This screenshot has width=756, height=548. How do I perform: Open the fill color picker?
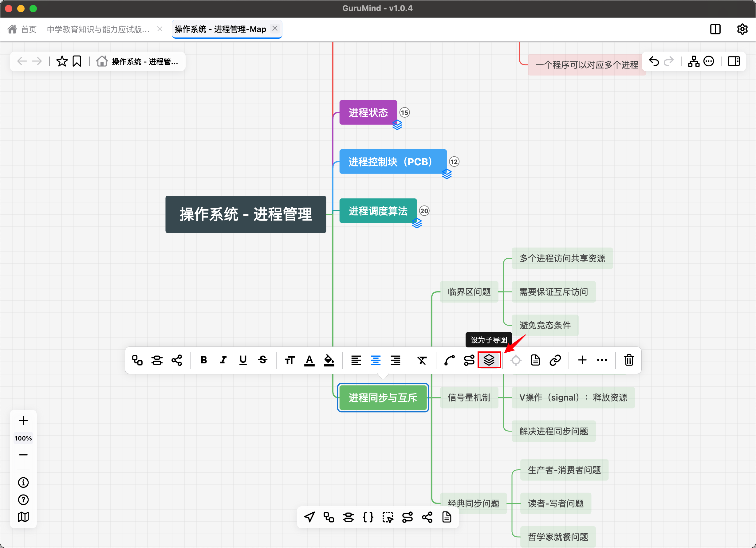[x=329, y=360]
